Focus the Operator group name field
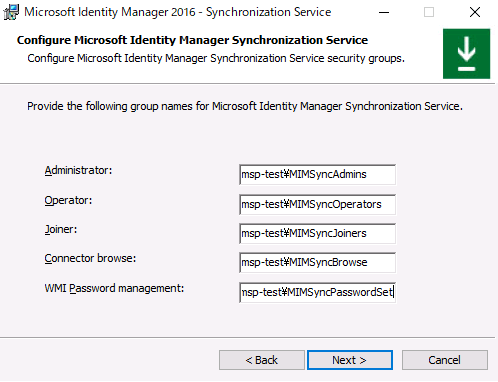 coord(317,204)
